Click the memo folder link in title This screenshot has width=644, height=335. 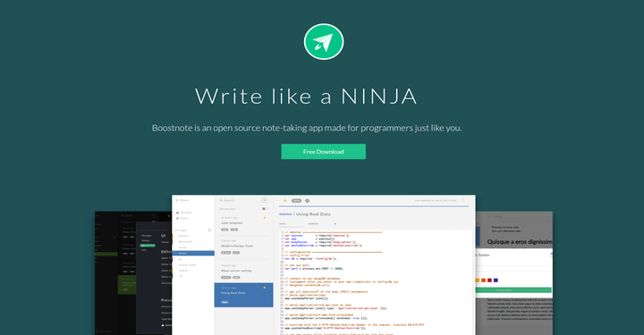[x=285, y=214]
